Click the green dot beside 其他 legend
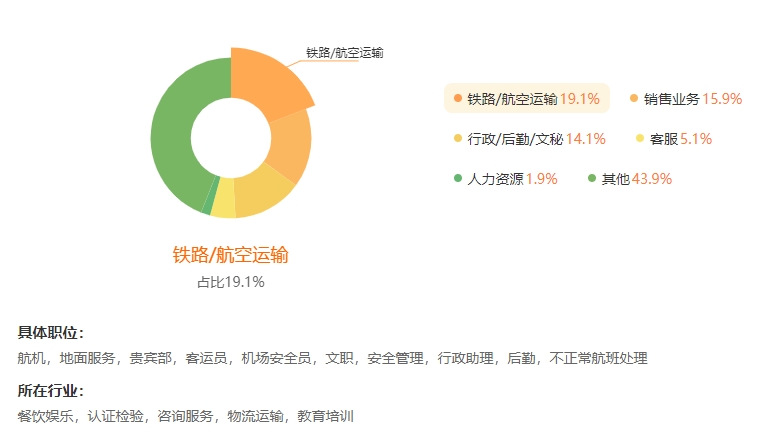 tap(592, 178)
